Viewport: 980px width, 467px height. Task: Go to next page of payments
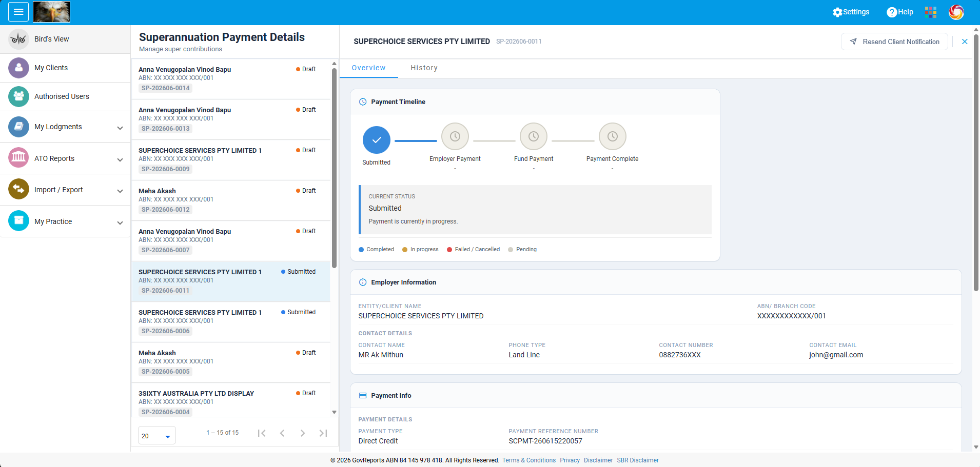pos(303,433)
